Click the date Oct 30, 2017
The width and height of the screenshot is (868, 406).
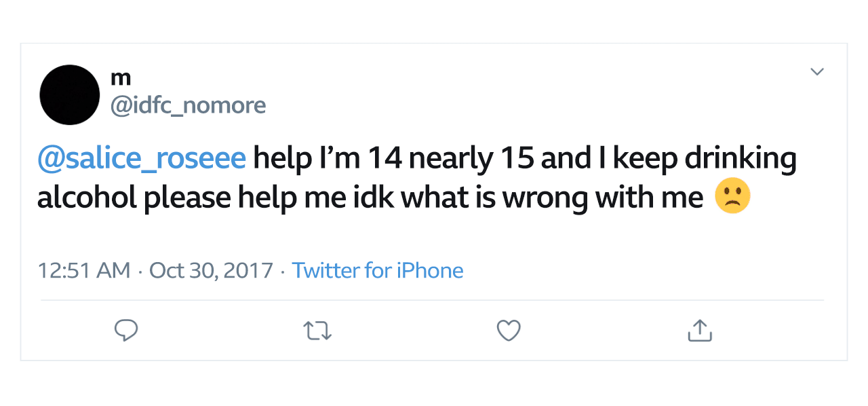click(211, 270)
